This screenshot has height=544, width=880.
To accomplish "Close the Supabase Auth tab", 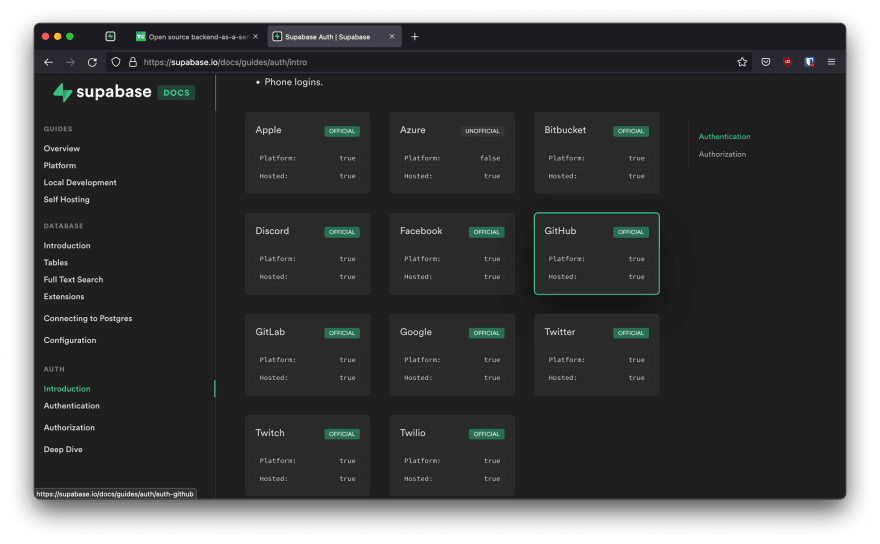I will click(x=392, y=36).
